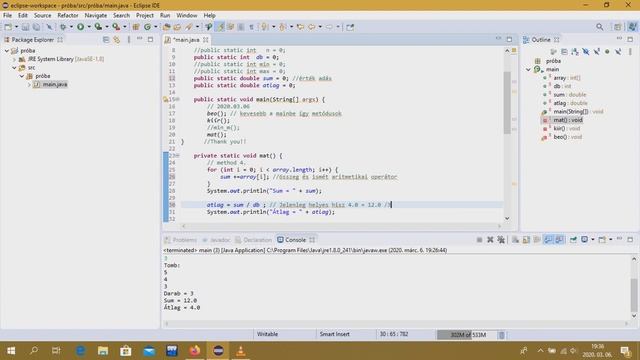Toggle Mark Occurrences in main toolbar
The height and width of the screenshot is (360, 640).
click(x=220, y=27)
